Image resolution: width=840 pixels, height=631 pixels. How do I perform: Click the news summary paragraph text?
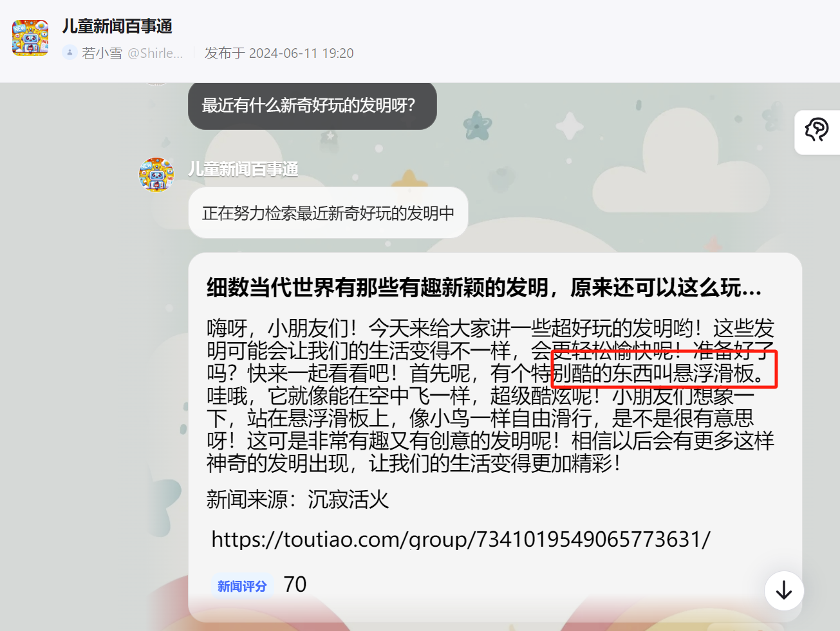pyautogui.click(x=490, y=396)
